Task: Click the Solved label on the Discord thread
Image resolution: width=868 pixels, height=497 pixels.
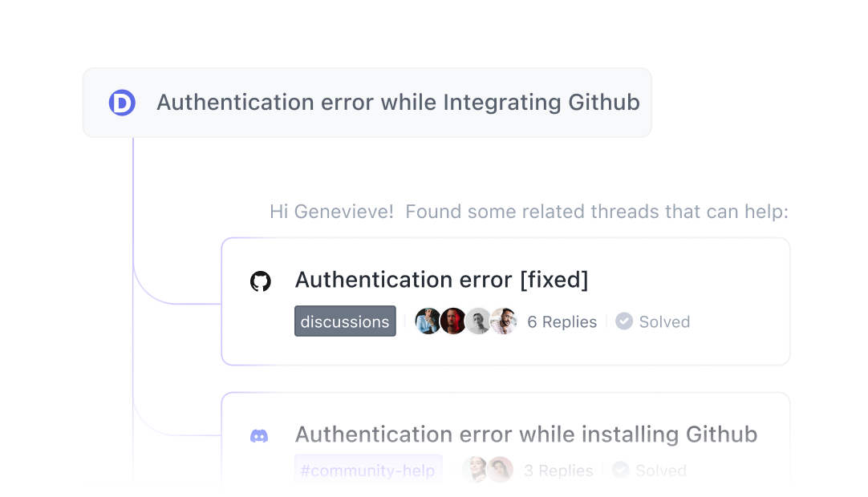Action: [661, 471]
